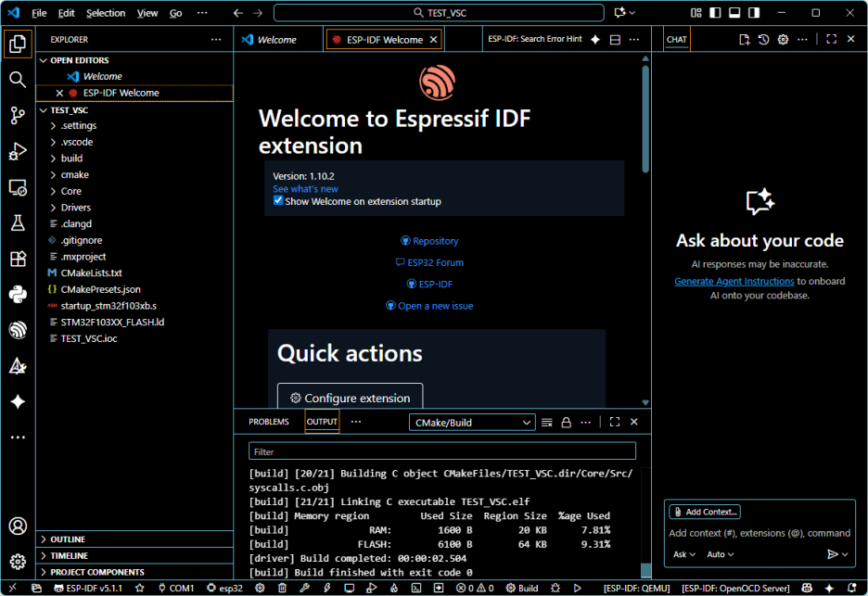Open the See what's new link
This screenshot has height=596, width=868.
pyautogui.click(x=305, y=189)
